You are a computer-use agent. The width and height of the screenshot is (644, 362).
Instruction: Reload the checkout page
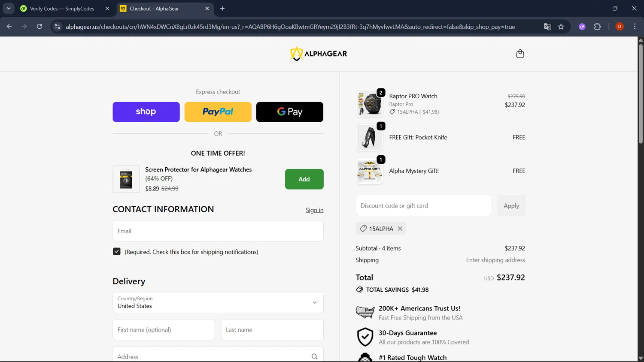39,27
